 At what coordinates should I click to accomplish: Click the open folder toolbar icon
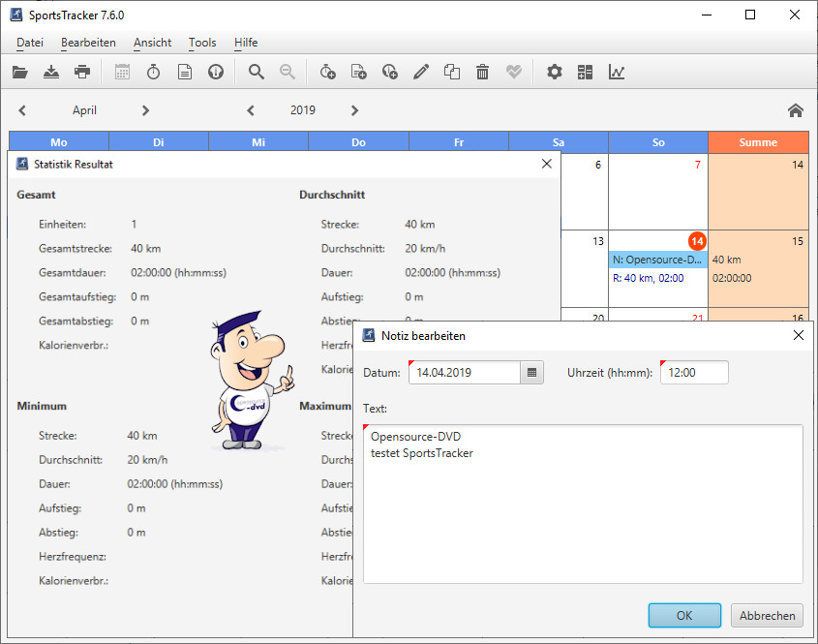click(x=20, y=72)
